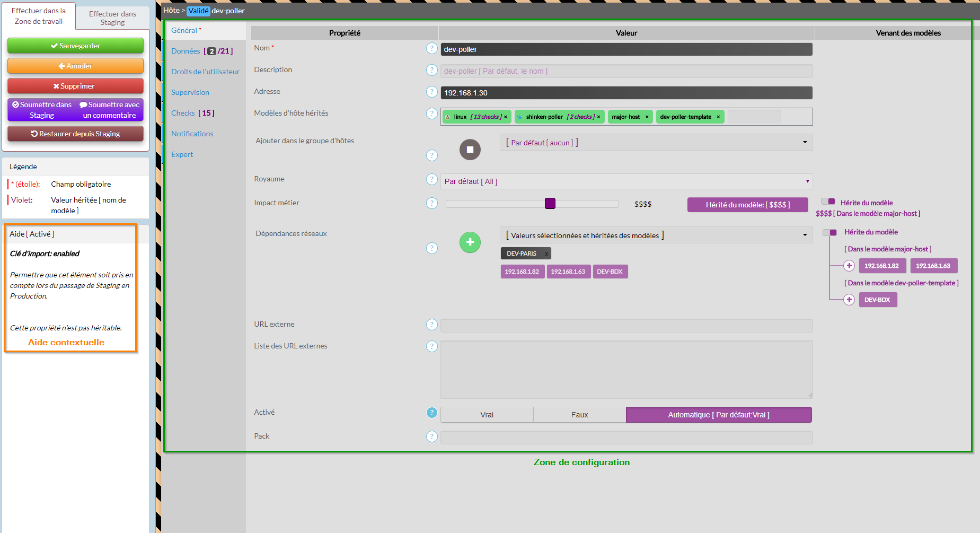The image size is (980, 533).
Task: Click the blue help icon beside Activé
Action: click(432, 413)
